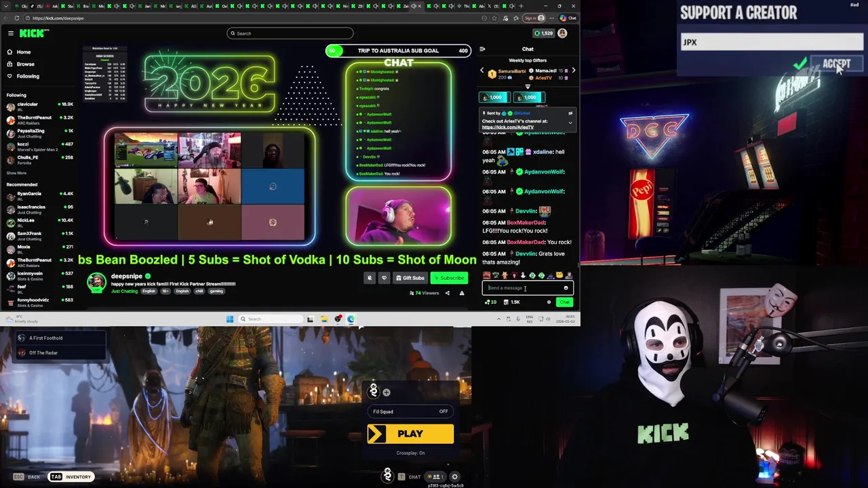The height and width of the screenshot is (488, 868).
Task: Expand the Show More following list
Action: [x=17, y=174]
